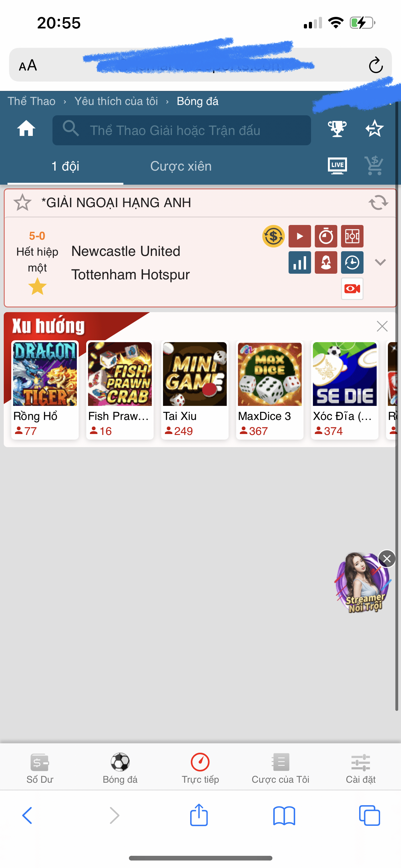This screenshot has height=868, width=401.
Task: Open the football pitch lineup icon
Action: (352, 236)
